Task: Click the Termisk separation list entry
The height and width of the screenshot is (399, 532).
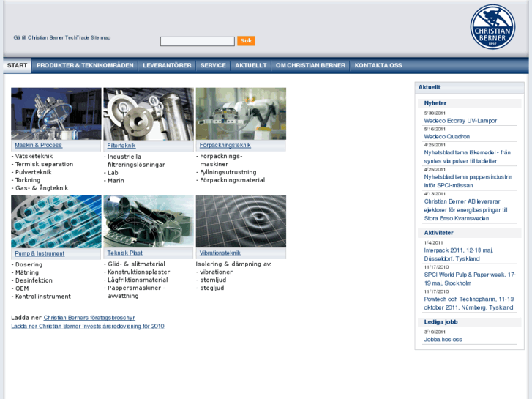Action: (44, 164)
